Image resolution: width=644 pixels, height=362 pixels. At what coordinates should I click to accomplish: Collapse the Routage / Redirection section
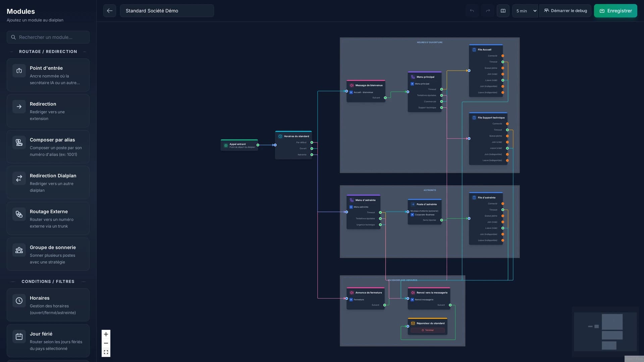coord(48,52)
